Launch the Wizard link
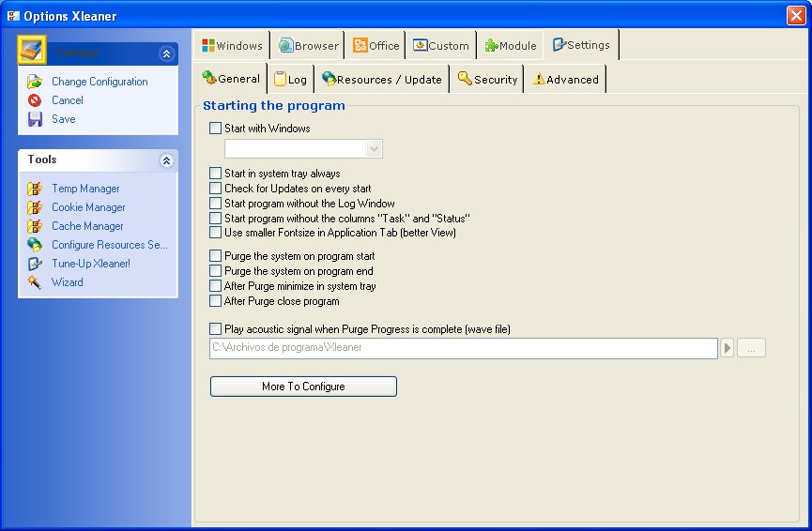This screenshot has width=812, height=531. [x=68, y=282]
